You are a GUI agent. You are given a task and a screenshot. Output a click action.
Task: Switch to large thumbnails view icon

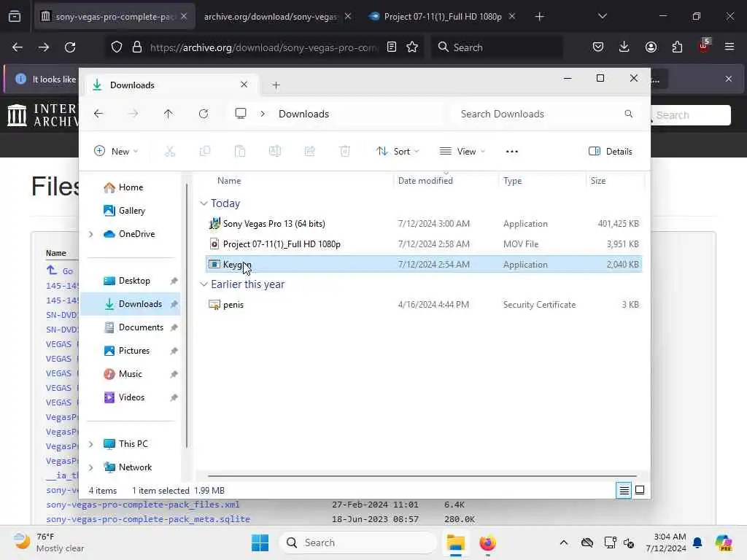[640, 490]
